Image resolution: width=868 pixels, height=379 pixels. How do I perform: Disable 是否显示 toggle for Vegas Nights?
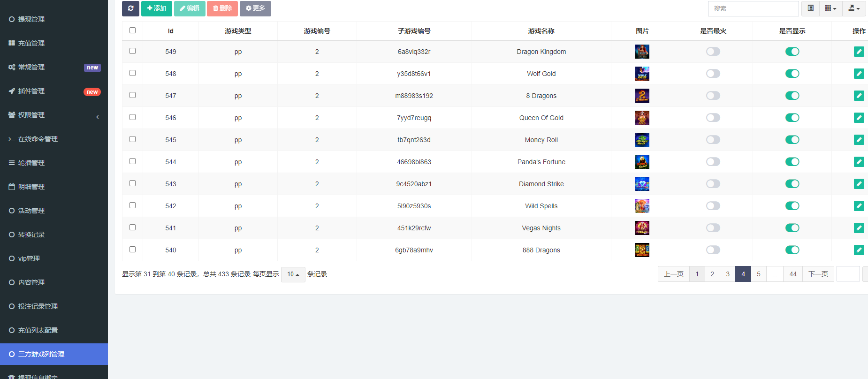(792, 228)
